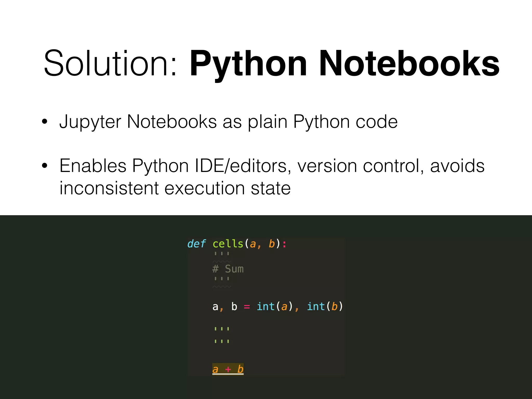Click the code line 'def cells(a, b):'

coord(237,244)
